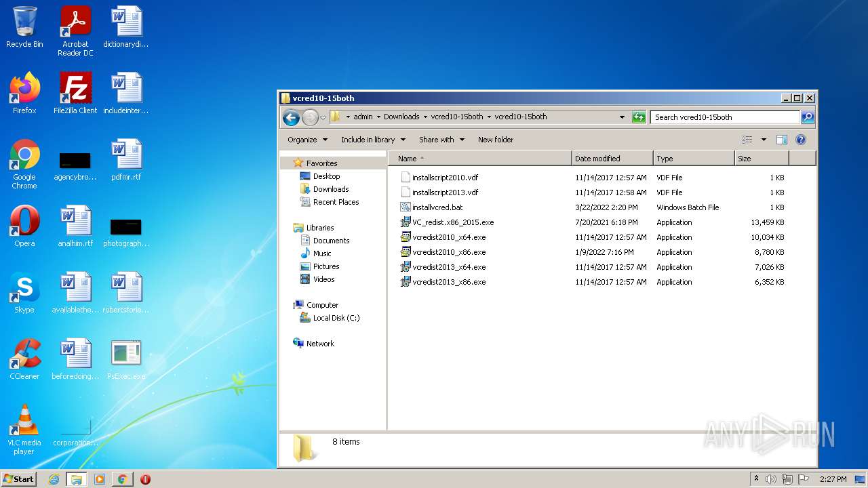This screenshot has width=868, height=488.
Task: Click the refresh button beside address bar
Action: tap(638, 117)
